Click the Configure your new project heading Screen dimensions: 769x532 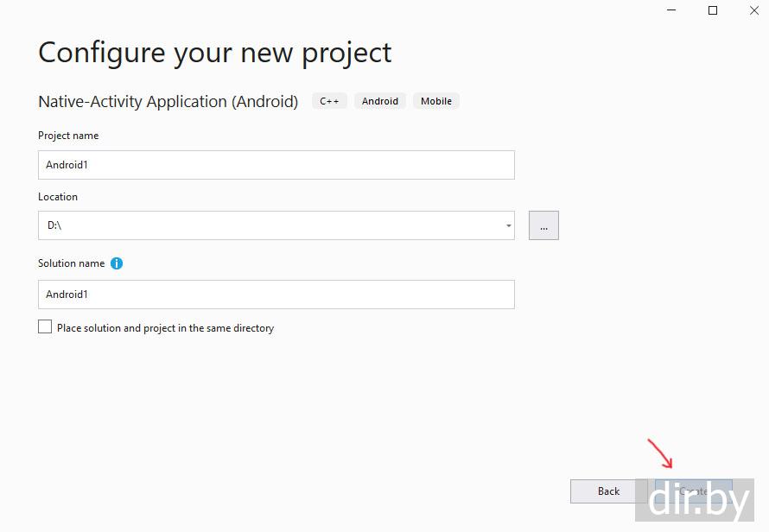[x=214, y=53]
